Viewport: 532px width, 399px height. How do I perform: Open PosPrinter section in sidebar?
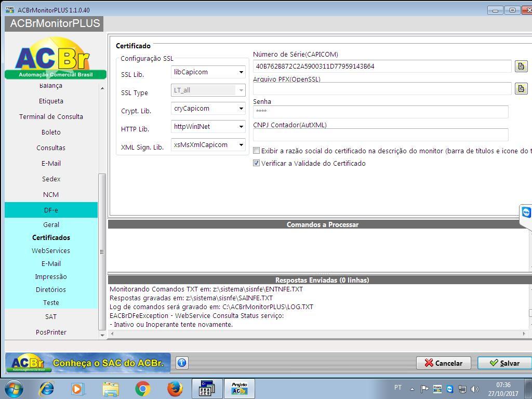click(x=51, y=332)
